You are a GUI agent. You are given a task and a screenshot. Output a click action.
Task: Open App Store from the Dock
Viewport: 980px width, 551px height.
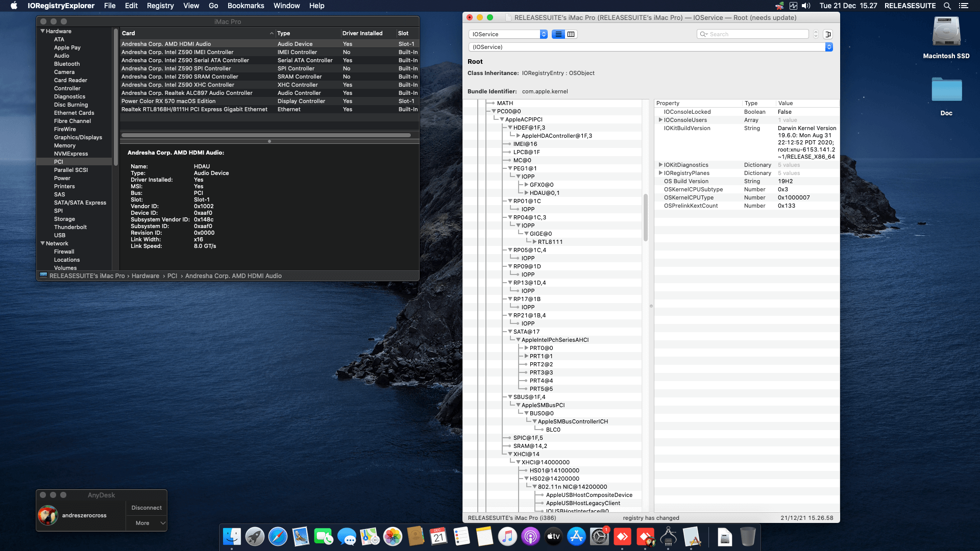(576, 537)
